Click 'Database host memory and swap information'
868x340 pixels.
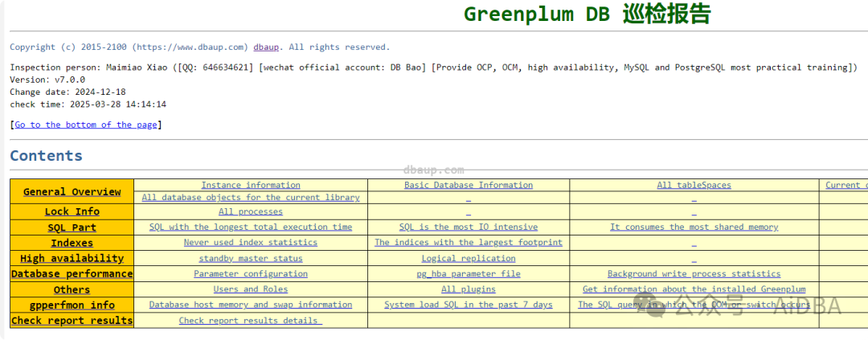point(251,305)
